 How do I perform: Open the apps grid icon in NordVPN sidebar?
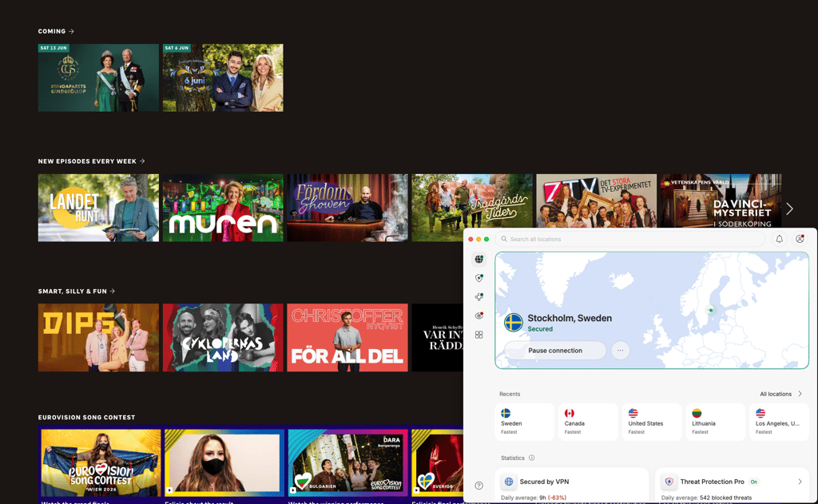tap(479, 335)
